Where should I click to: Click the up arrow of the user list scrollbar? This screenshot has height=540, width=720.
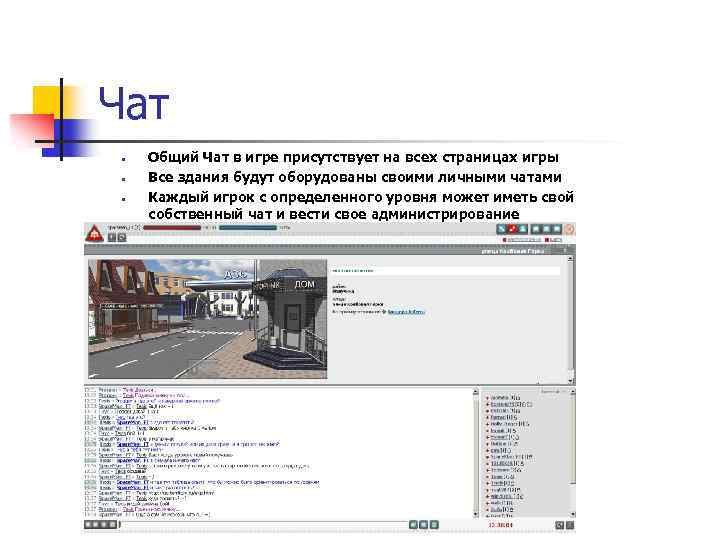573,392
